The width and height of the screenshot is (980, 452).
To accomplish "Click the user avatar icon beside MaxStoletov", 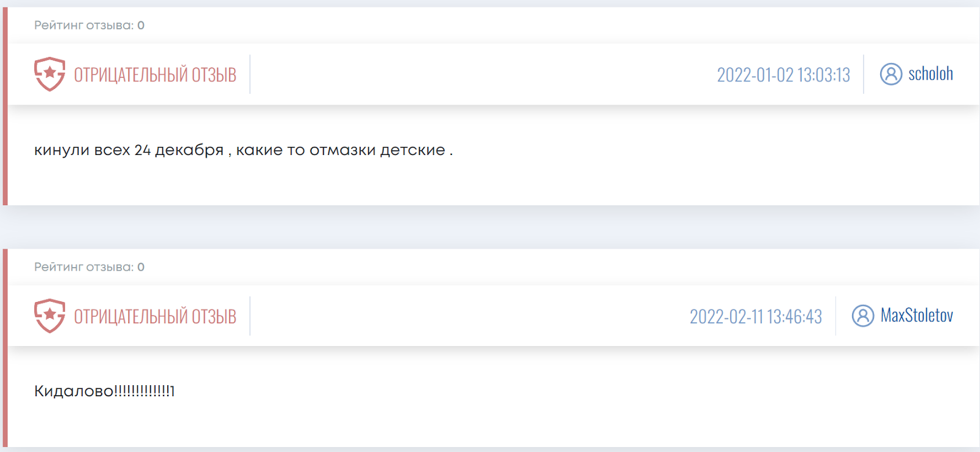I will (863, 316).
